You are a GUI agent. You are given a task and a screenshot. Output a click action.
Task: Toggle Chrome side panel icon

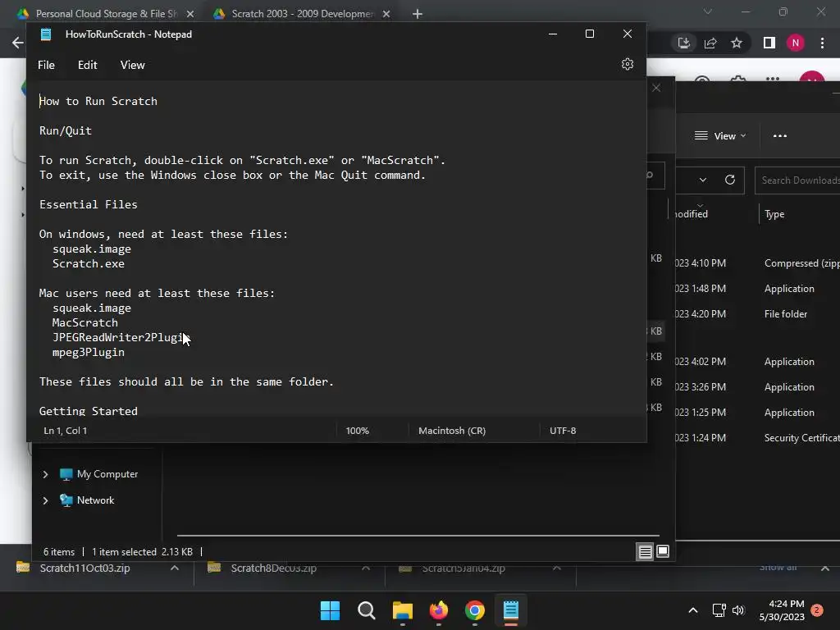point(769,43)
